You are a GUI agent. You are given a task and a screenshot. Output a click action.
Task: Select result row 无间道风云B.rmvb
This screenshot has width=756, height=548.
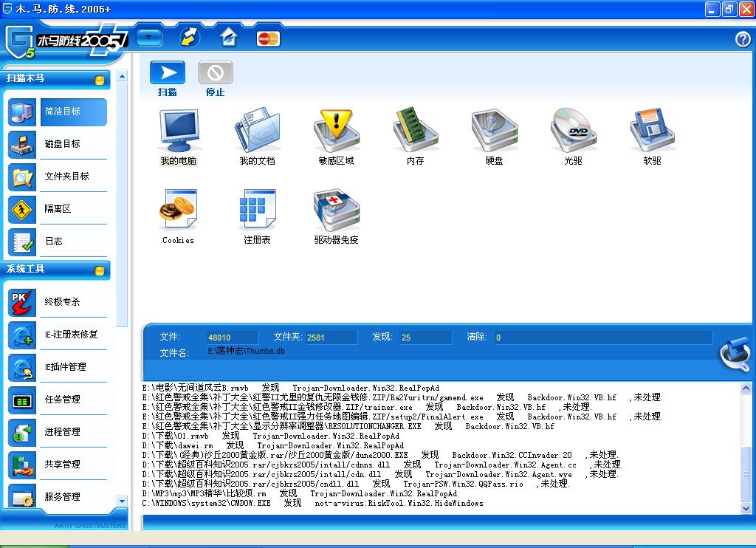[x=291, y=388]
